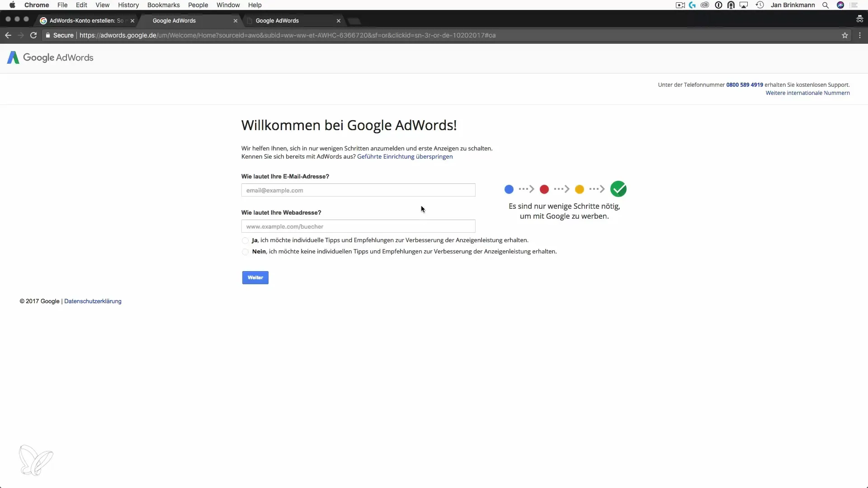
Task: Click AirPlay display icon in menu bar
Action: click(744, 5)
